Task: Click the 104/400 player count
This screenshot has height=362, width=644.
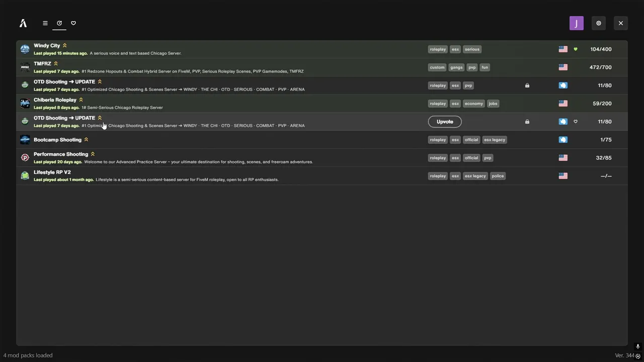Action: 601,49
